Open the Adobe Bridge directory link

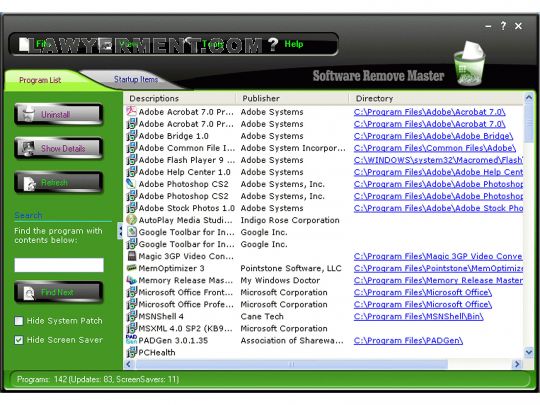[x=433, y=136]
